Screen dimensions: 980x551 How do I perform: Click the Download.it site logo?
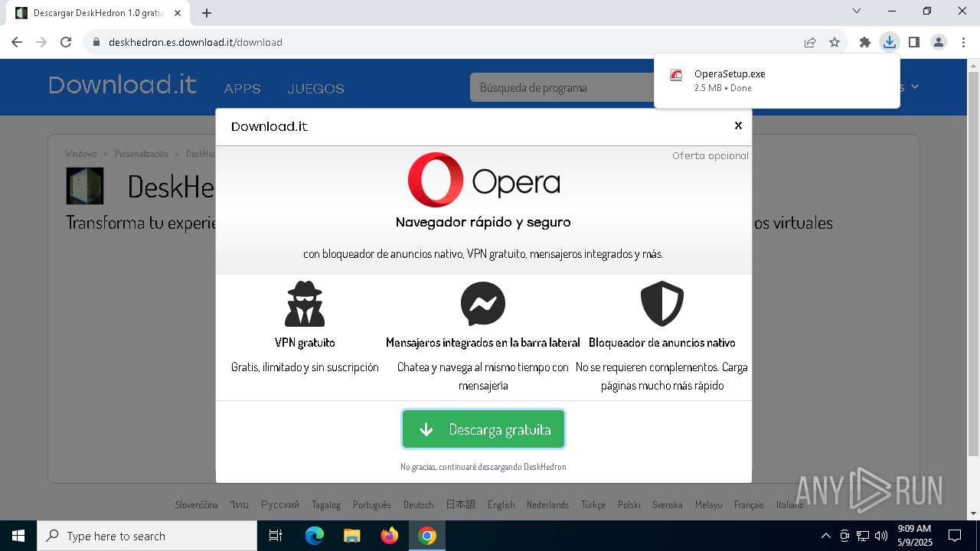tap(122, 85)
